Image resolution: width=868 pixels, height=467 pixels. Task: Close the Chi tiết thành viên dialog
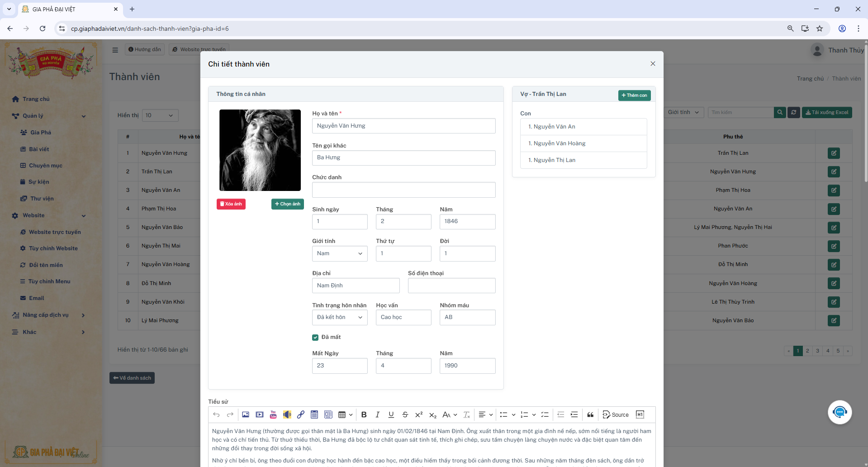(653, 64)
